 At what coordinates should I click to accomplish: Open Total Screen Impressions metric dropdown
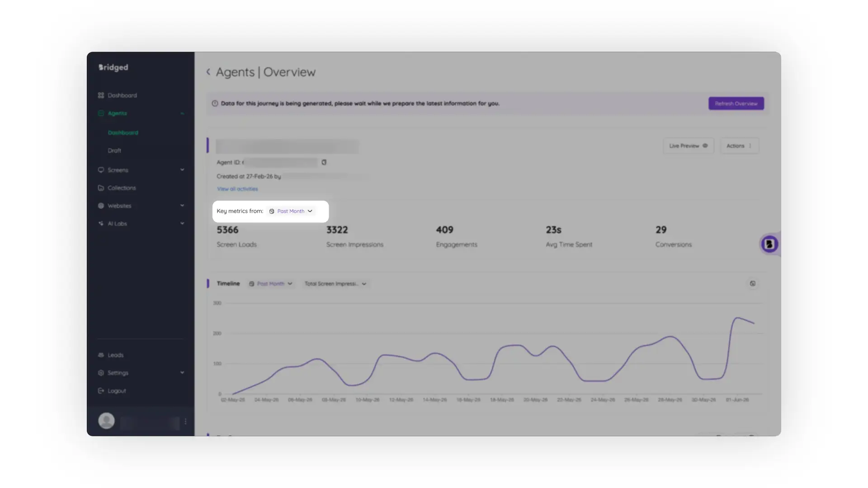(x=335, y=284)
